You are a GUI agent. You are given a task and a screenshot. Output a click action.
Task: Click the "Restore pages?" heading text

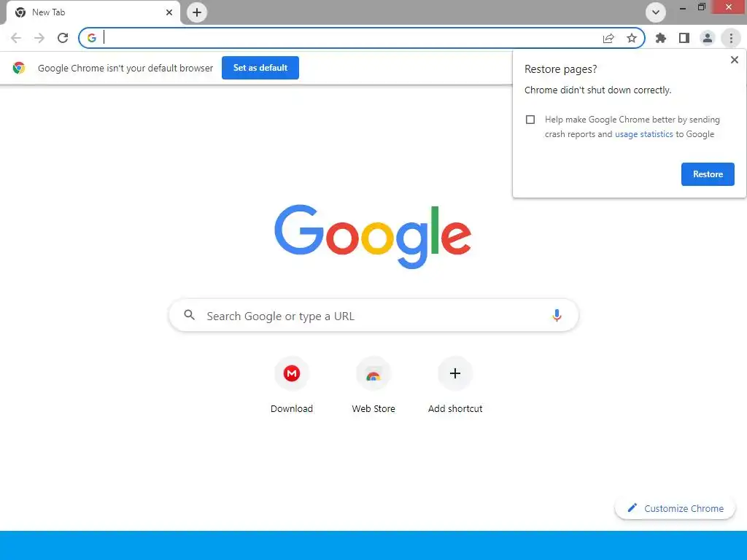[561, 69]
